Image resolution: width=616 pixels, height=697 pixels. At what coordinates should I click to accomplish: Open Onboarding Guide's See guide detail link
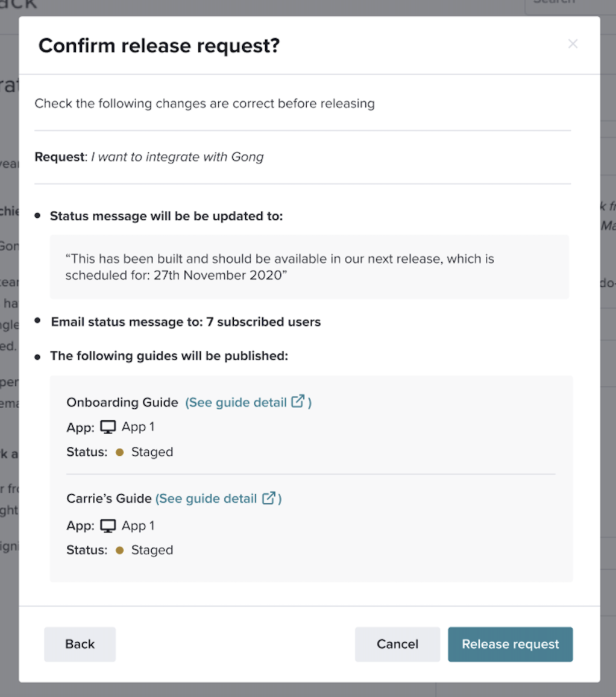(248, 402)
